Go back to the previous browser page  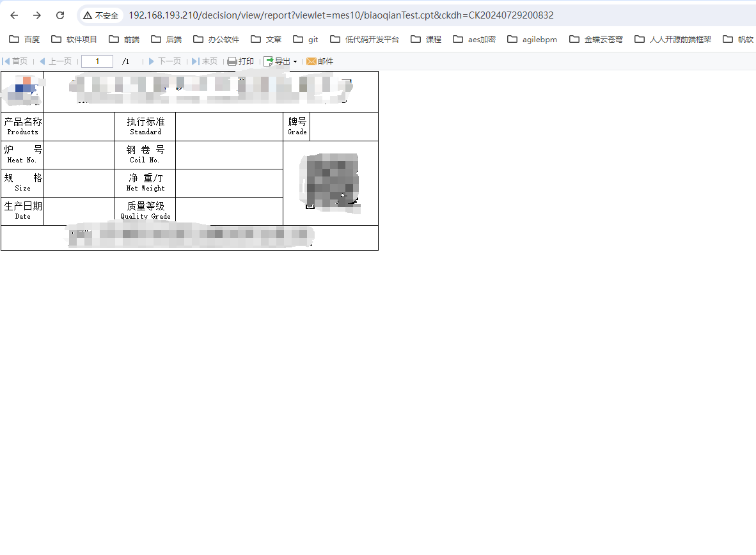click(14, 15)
